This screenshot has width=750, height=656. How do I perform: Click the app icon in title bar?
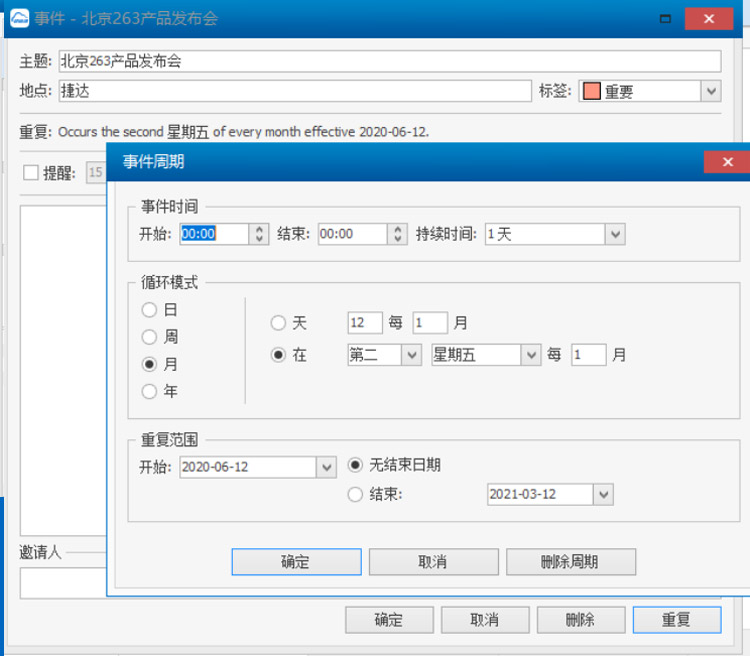coord(19,18)
